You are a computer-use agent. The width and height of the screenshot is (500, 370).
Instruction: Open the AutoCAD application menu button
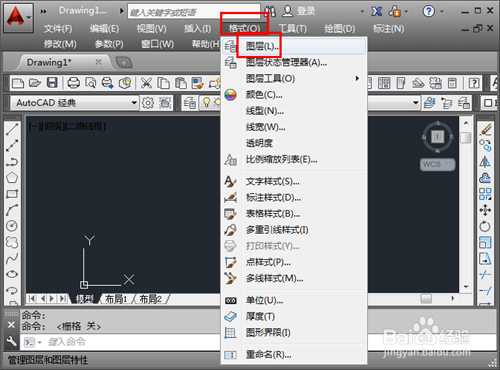point(18,18)
